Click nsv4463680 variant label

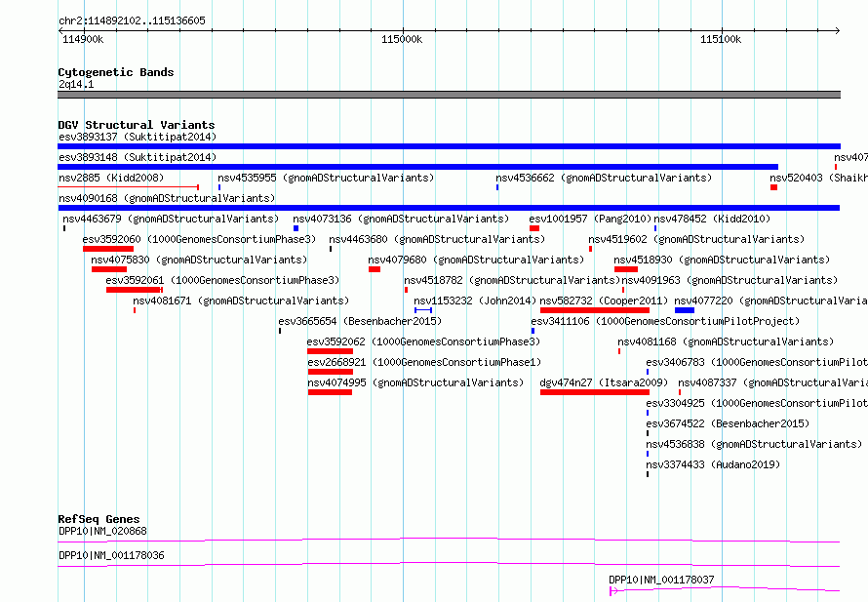coord(437,239)
